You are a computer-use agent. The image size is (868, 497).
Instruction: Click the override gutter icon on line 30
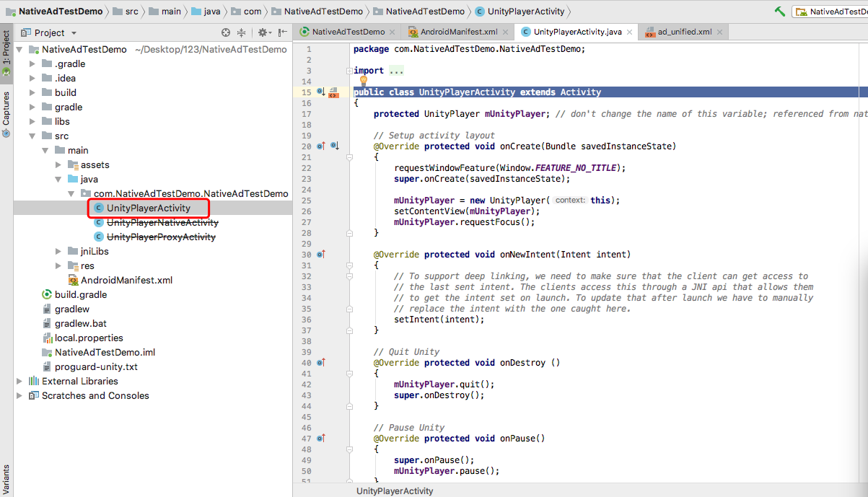pos(321,255)
